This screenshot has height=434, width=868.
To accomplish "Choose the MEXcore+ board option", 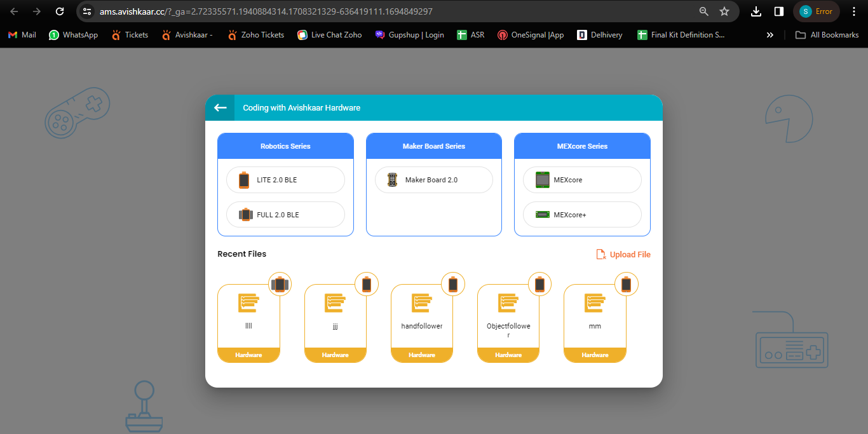I will click(x=582, y=215).
